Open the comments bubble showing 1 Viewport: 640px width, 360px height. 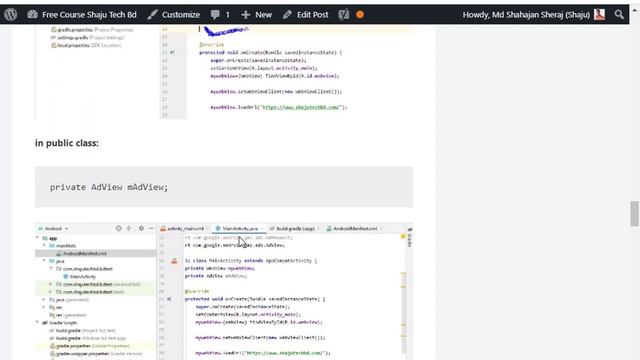[220, 15]
